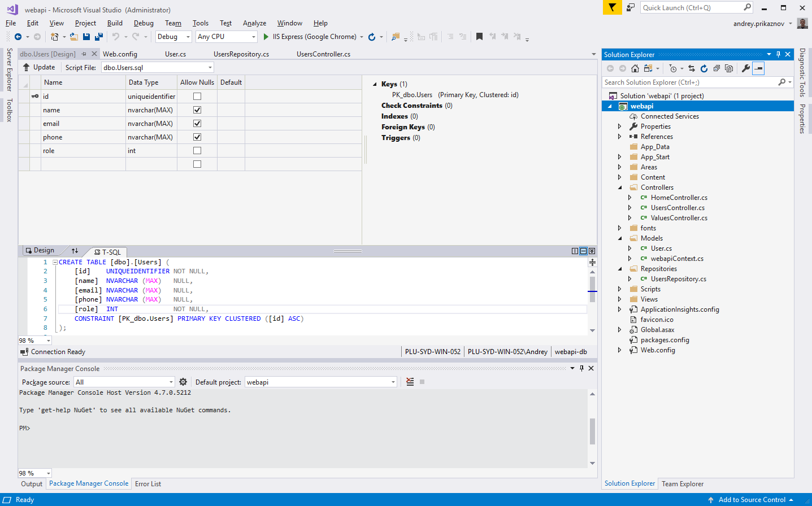Click the Home icon in Solution Explorer
812x506 pixels.
635,68
